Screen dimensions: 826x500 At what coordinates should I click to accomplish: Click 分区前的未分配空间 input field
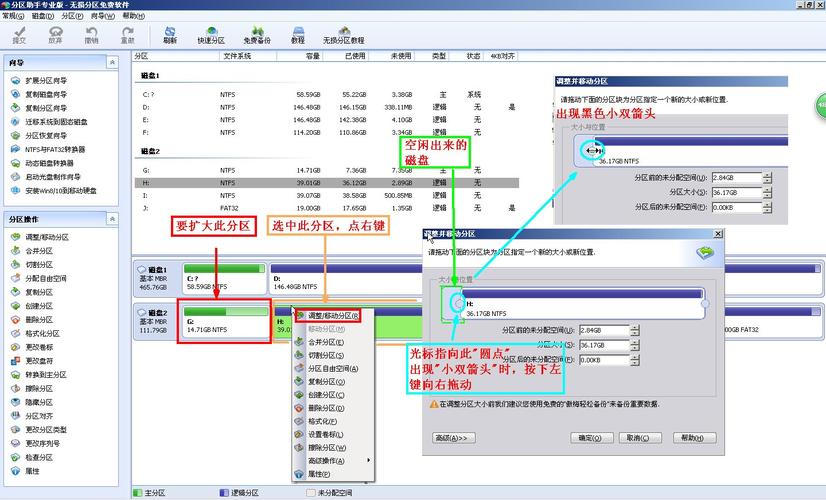(604, 330)
